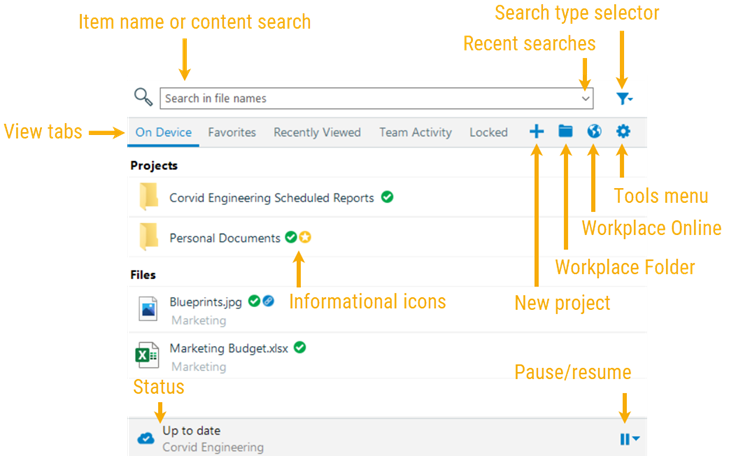729x456 pixels.
Task: Expand the recent searches dropdown arrow
Action: tap(585, 98)
